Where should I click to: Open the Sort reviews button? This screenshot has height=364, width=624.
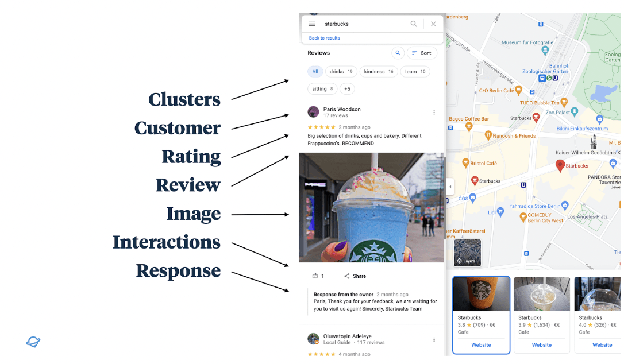(x=422, y=53)
